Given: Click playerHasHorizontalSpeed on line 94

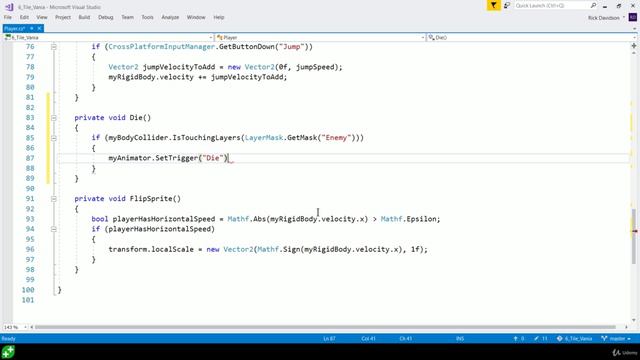Looking at the screenshot, I should click(x=160, y=229).
